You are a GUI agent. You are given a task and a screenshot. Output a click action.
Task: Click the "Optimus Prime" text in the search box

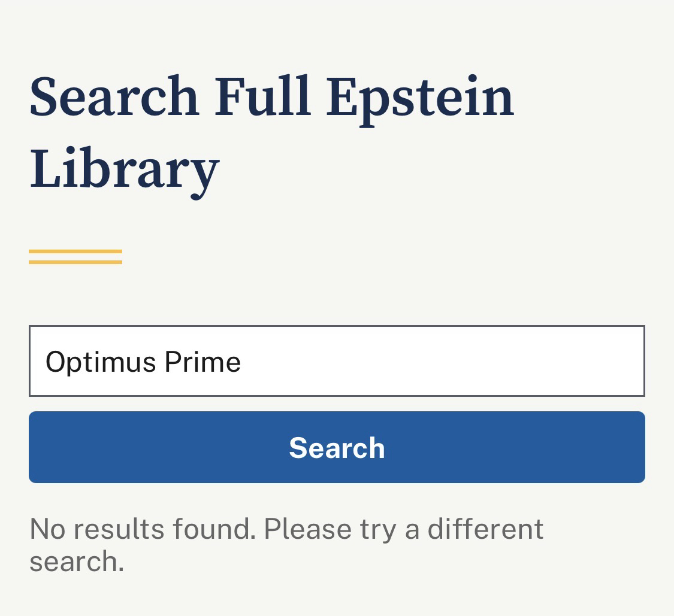click(x=143, y=362)
